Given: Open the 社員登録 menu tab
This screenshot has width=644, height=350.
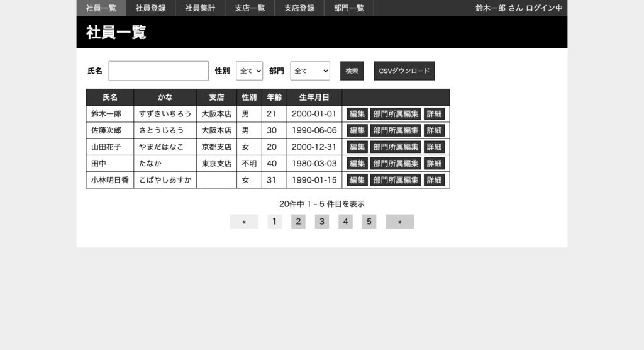Looking at the screenshot, I should (x=150, y=8).
